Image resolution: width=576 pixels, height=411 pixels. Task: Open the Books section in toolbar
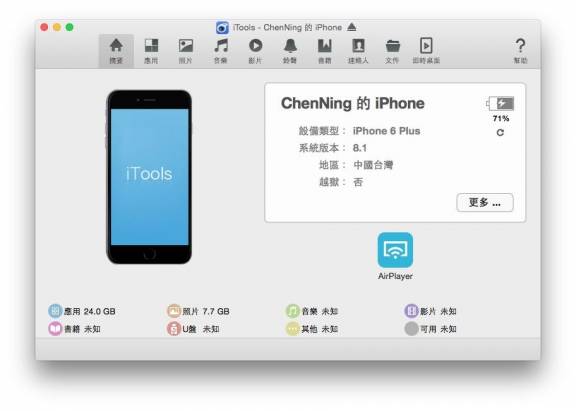click(x=324, y=51)
